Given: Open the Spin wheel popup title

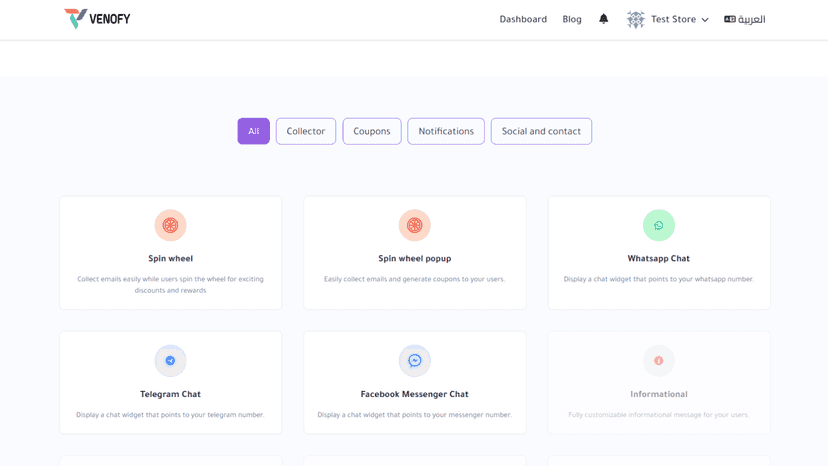Looking at the screenshot, I should pos(415,258).
